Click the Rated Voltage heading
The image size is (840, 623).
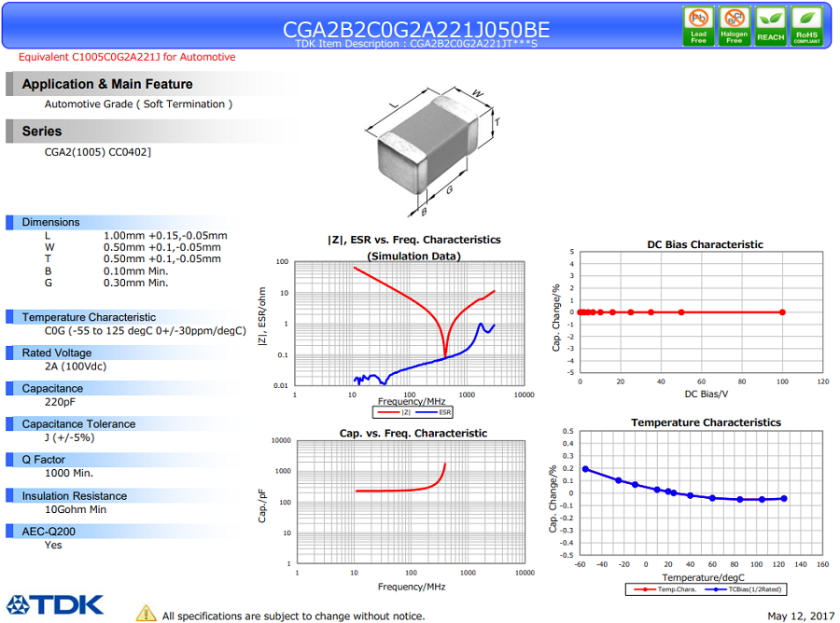click(x=57, y=353)
